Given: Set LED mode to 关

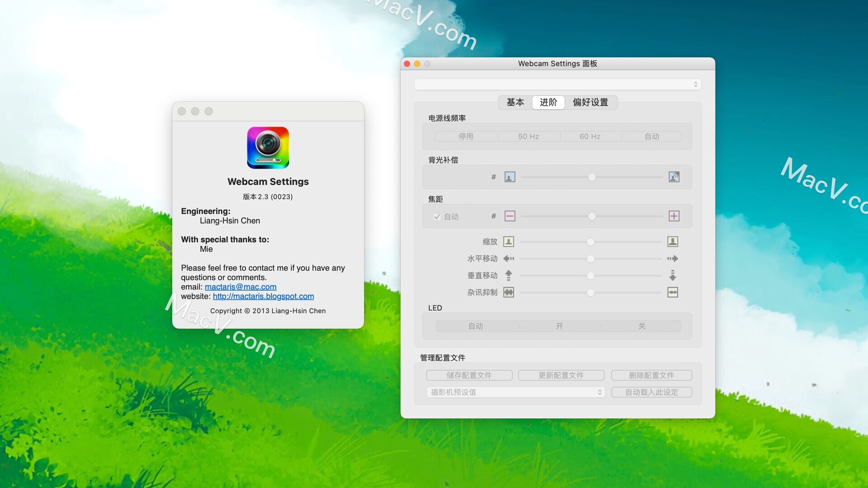Looking at the screenshot, I should pos(642,326).
